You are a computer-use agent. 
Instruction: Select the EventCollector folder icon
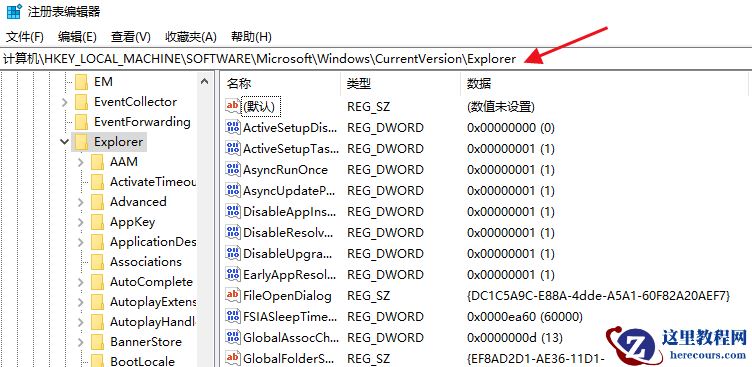(x=82, y=102)
